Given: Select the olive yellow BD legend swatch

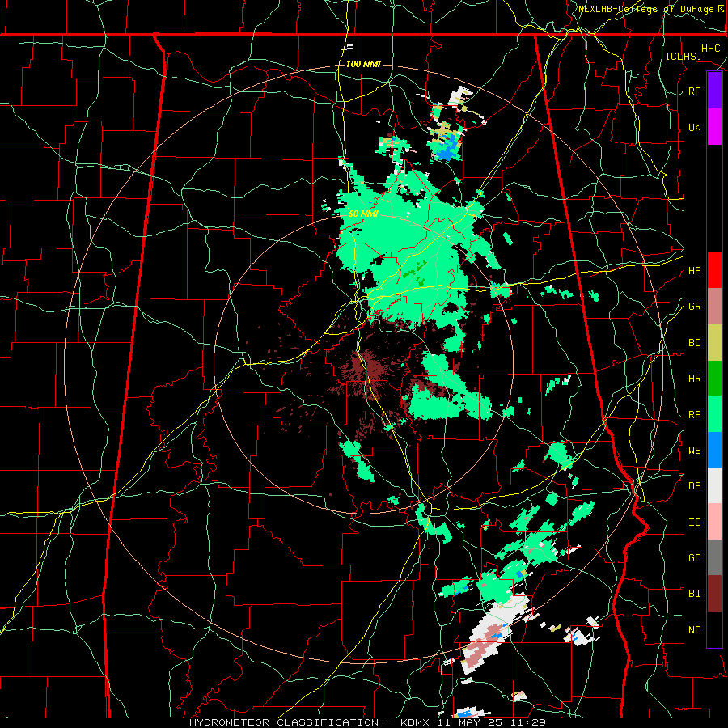Looking at the screenshot, I should click(x=714, y=343).
